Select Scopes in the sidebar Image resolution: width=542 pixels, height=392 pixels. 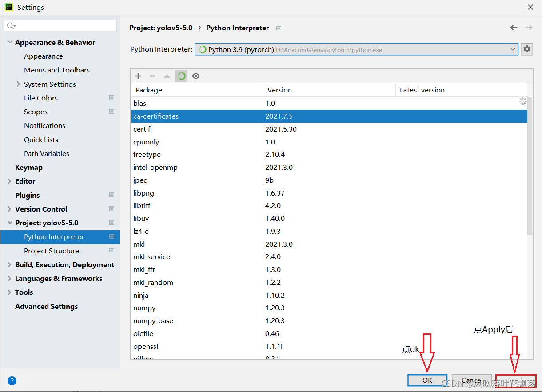(36, 112)
